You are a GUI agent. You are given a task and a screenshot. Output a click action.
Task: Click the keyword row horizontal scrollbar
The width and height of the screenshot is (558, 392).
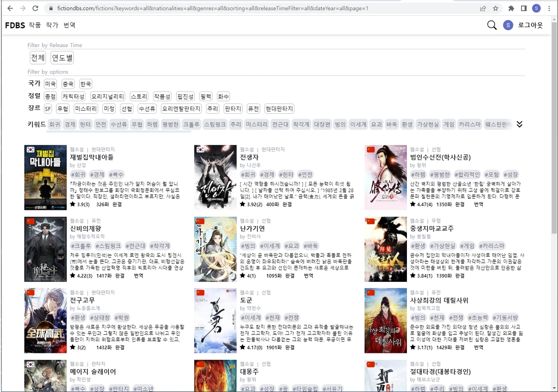[x=119, y=131]
